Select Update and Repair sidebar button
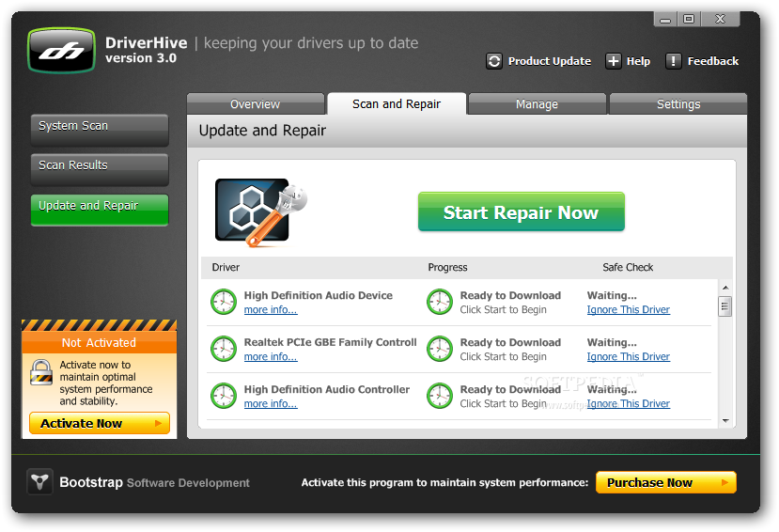This screenshot has width=779, height=532. (x=100, y=211)
